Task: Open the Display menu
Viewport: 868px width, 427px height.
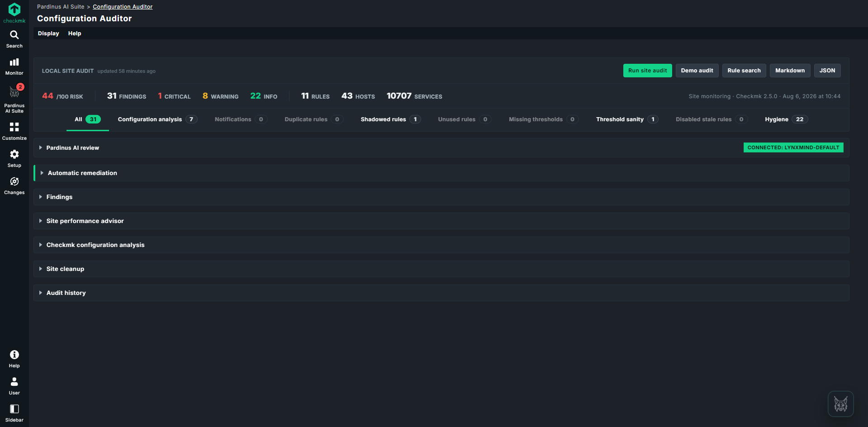Action: pos(48,33)
